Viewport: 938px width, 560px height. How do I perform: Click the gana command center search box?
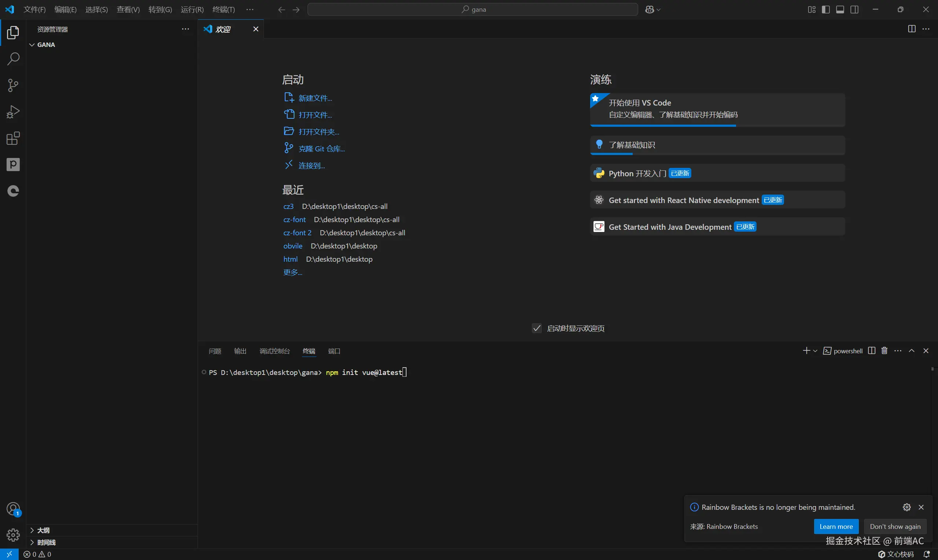pyautogui.click(x=473, y=10)
